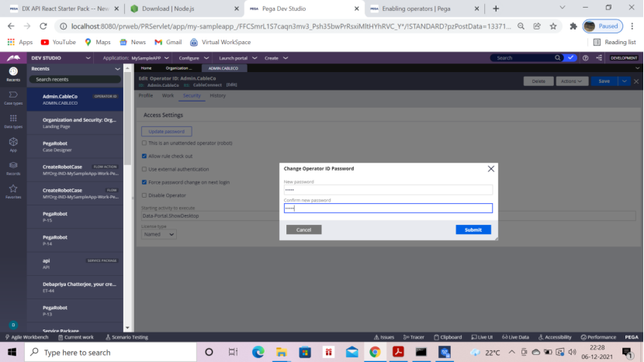Image resolution: width=644 pixels, height=362 pixels.
Task: Collapse the Recents panel chevron
Action: tap(117, 69)
